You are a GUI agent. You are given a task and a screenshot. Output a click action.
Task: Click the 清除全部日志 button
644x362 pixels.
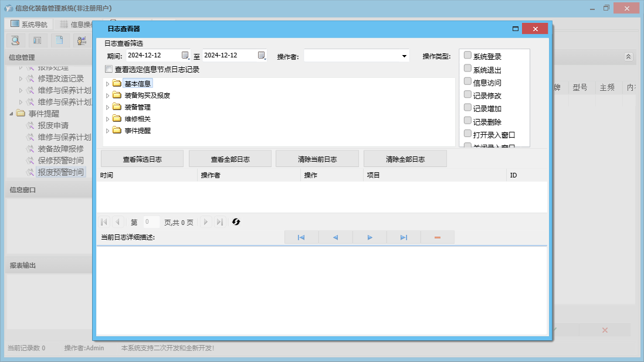pos(405,159)
